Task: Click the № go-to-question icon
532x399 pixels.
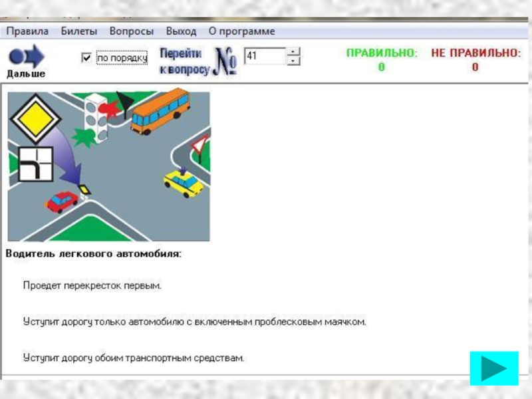Action: coord(226,62)
